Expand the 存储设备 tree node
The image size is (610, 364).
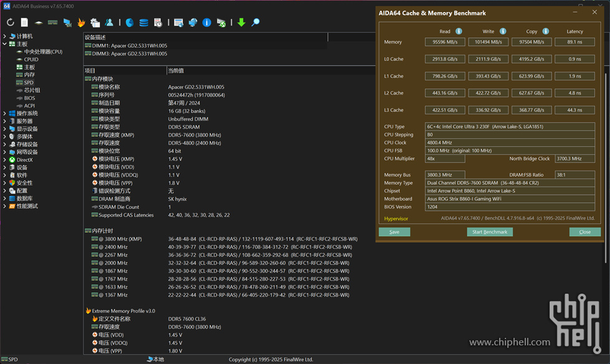click(x=5, y=144)
